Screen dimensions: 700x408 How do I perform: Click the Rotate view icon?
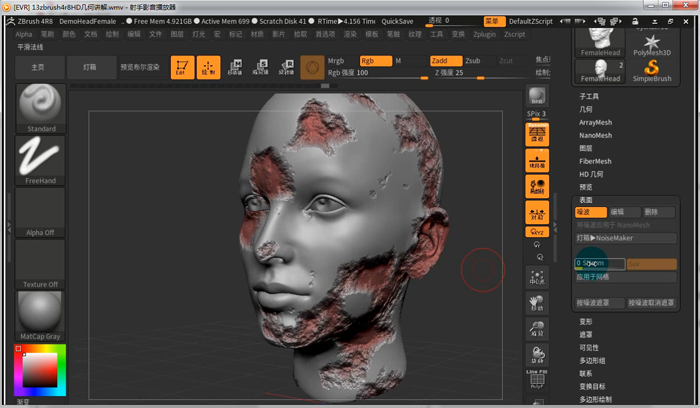(x=537, y=355)
